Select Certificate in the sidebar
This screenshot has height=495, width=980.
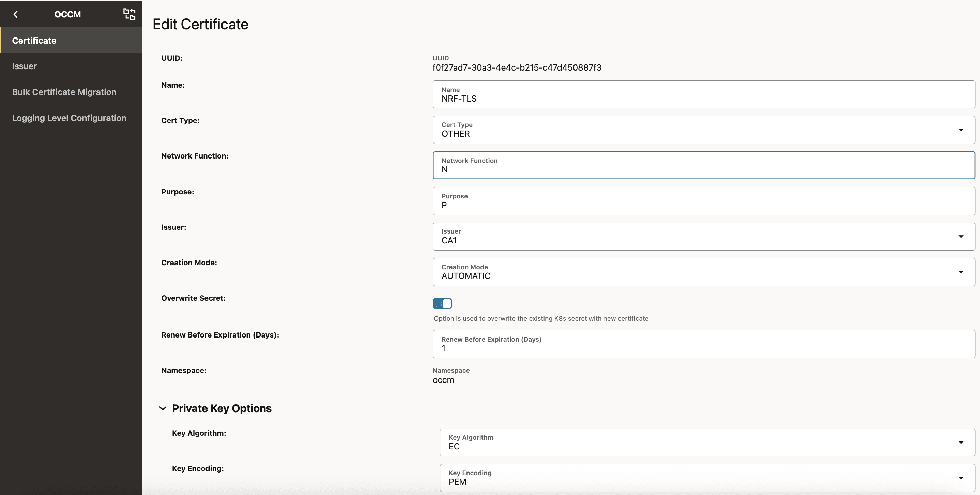pos(34,40)
